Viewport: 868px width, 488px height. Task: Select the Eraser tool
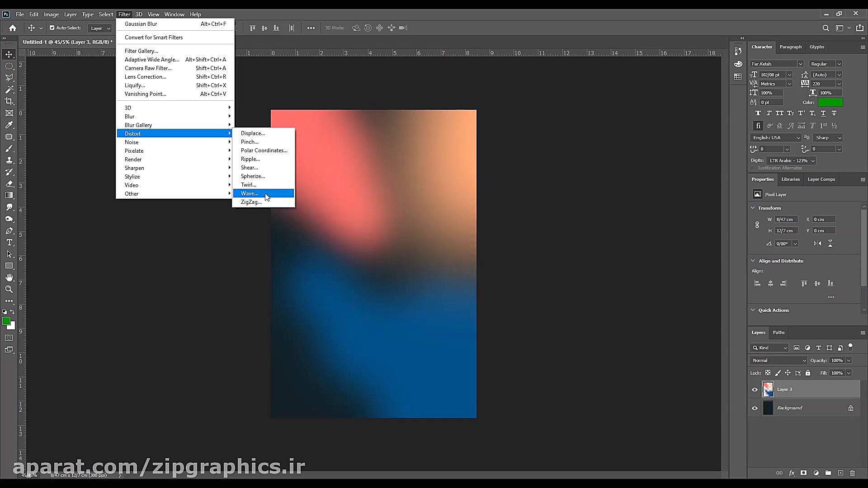point(9,184)
